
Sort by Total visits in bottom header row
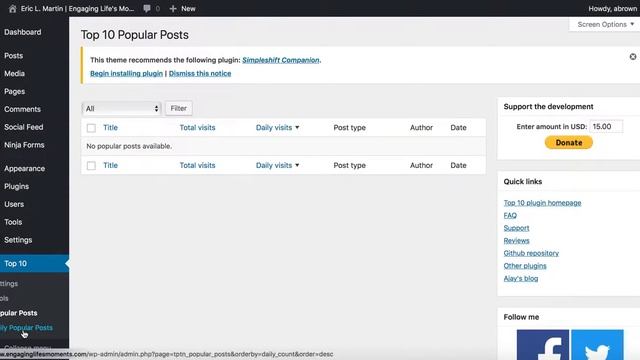(x=197, y=165)
